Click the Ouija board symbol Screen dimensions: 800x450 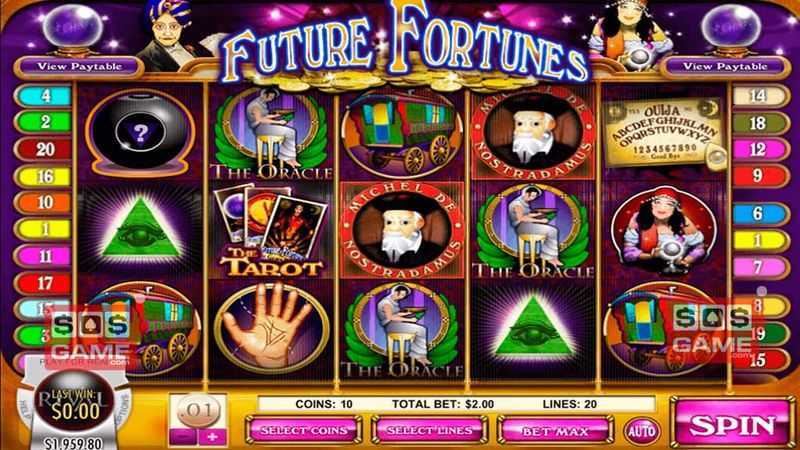663,134
